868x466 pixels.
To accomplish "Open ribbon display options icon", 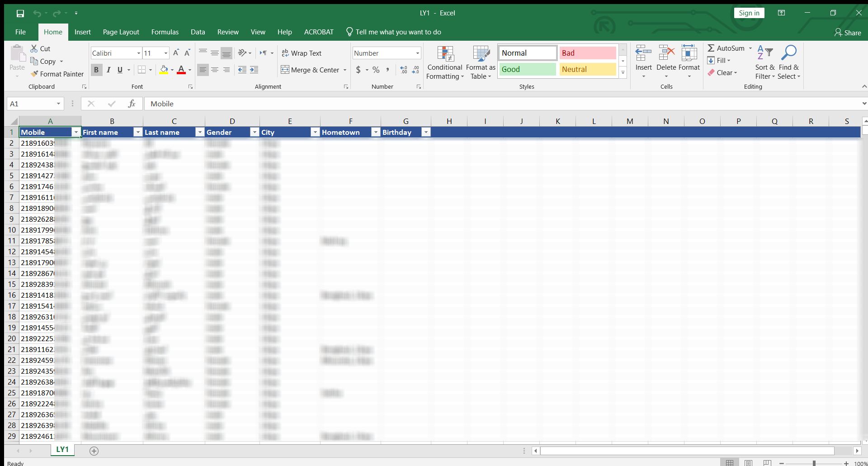I will point(781,13).
